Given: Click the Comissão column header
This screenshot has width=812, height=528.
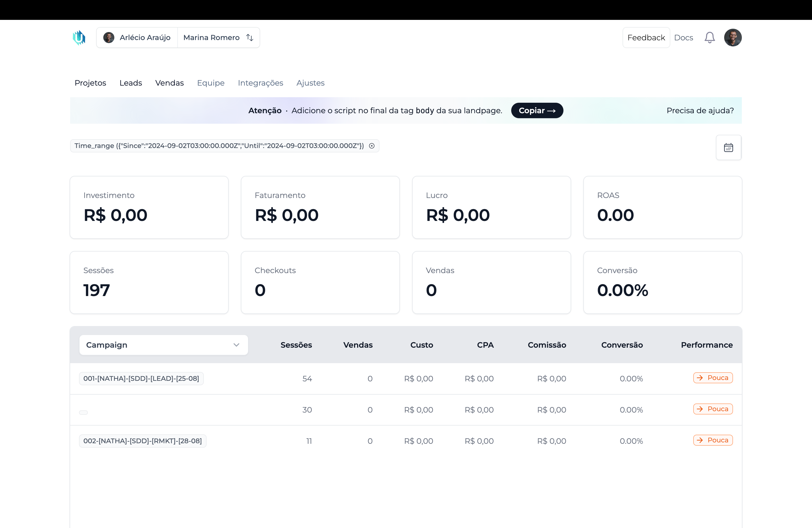Looking at the screenshot, I should point(547,345).
